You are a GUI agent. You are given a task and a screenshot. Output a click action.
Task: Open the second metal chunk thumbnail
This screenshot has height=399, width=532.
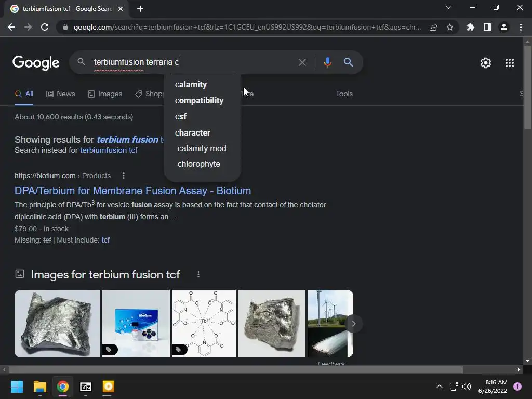(x=272, y=324)
